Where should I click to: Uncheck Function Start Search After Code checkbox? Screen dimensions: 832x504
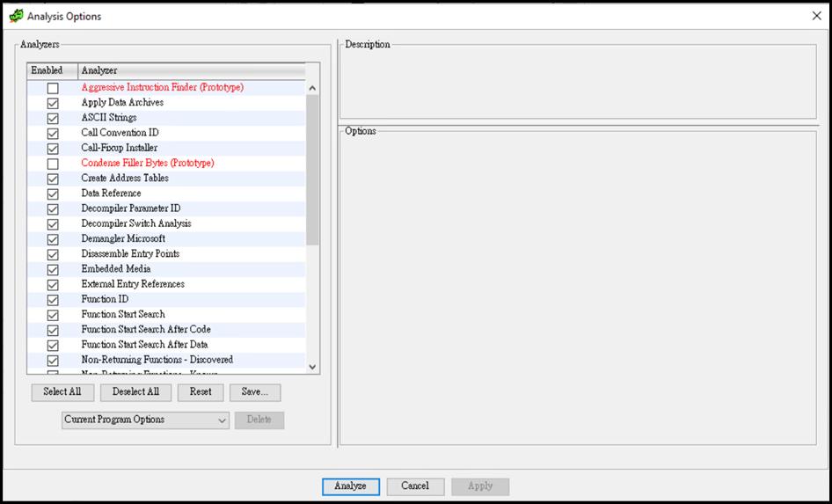(53, 330)
